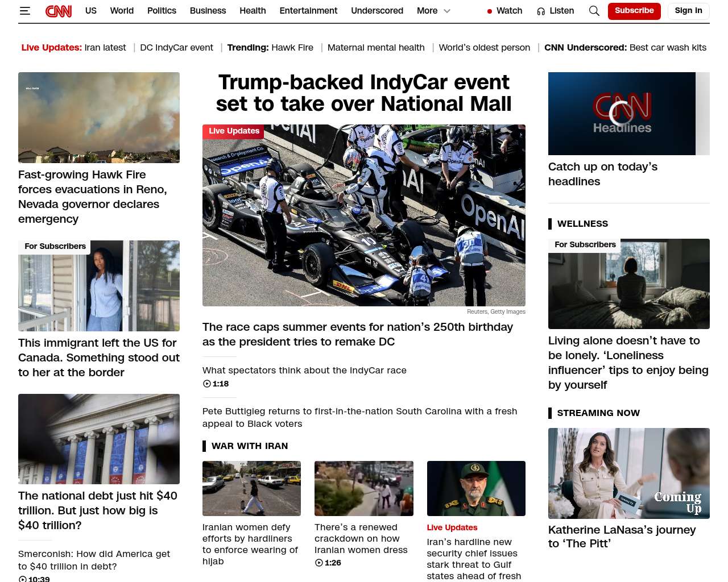This screenshot has height=582, width=728.
Task: Open the WELLNESS section heading
Action: (582, 224)
